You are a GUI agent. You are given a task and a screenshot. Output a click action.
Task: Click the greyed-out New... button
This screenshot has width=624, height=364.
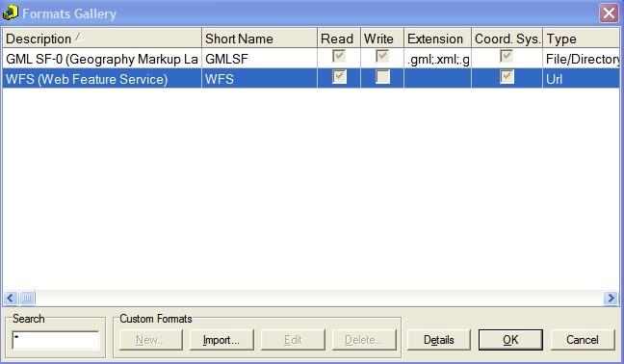point(150,340)
